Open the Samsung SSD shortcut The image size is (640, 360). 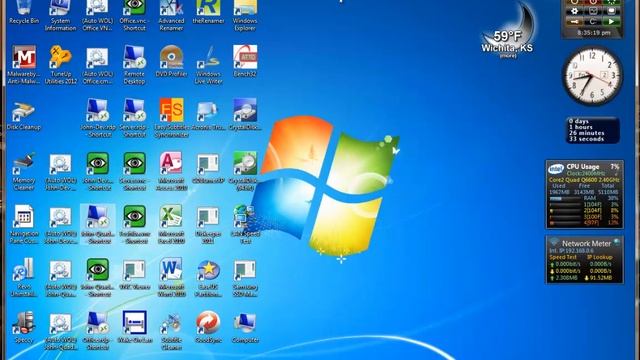tap(245, 278)
